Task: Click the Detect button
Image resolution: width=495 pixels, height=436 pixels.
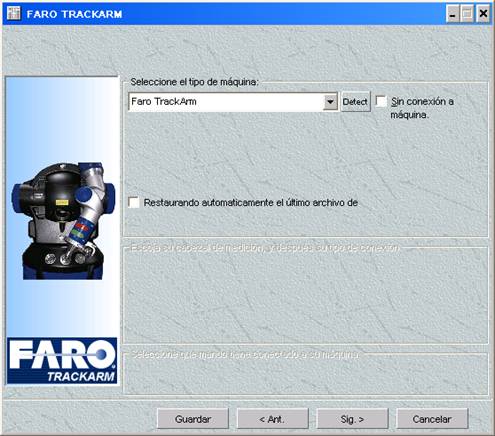Action: coord(355,102)
